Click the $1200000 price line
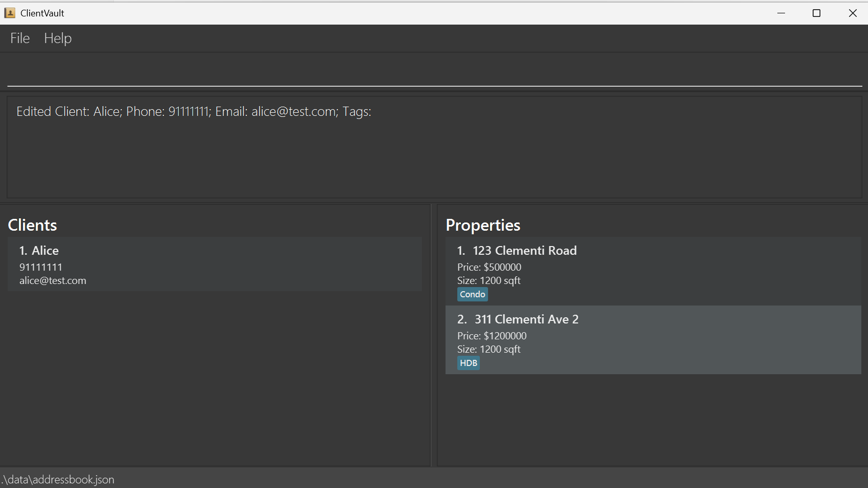This screenshot has height=488, width=868. point(492,336)
